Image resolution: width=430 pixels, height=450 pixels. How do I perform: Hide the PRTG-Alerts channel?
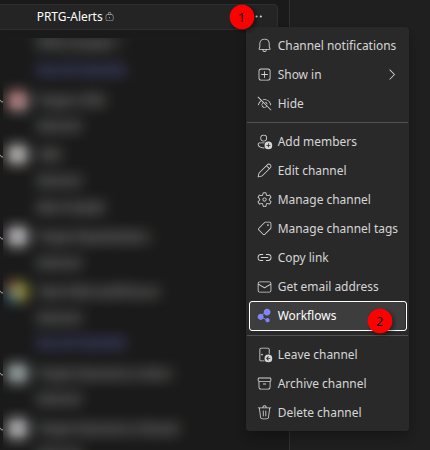coord(327,104)
